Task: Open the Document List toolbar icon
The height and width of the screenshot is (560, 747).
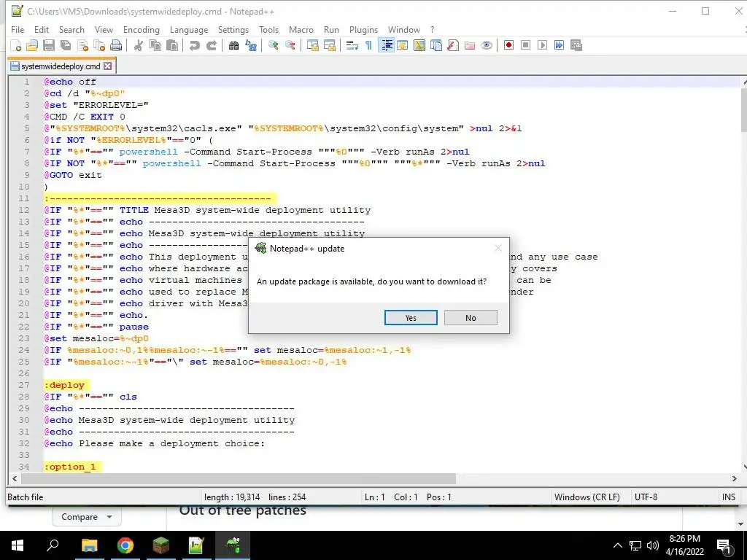Action: [x=436, y=45]
